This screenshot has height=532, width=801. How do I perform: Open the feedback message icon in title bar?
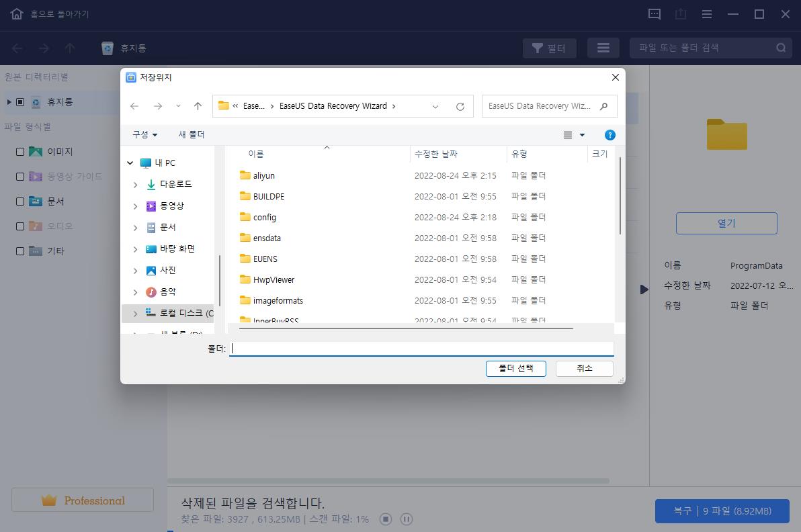(655, 13)
